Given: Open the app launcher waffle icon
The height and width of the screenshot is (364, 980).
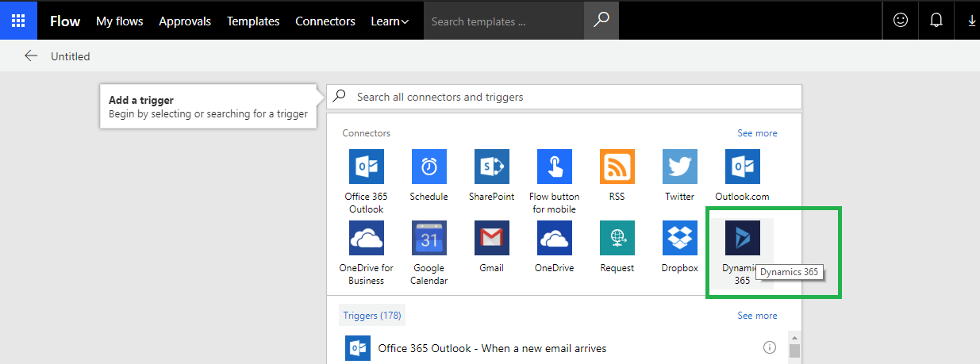Looking at the screenshot, I should click(x=18, y=20).
